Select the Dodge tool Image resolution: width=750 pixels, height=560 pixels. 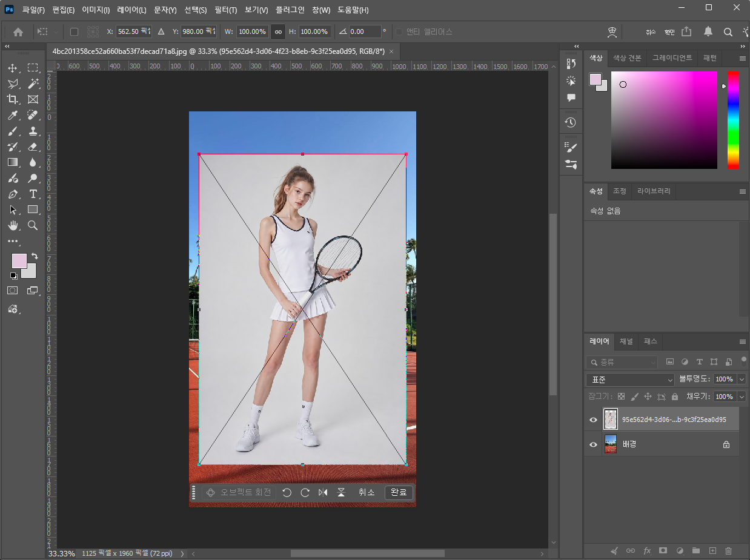[x=33, y=178]
